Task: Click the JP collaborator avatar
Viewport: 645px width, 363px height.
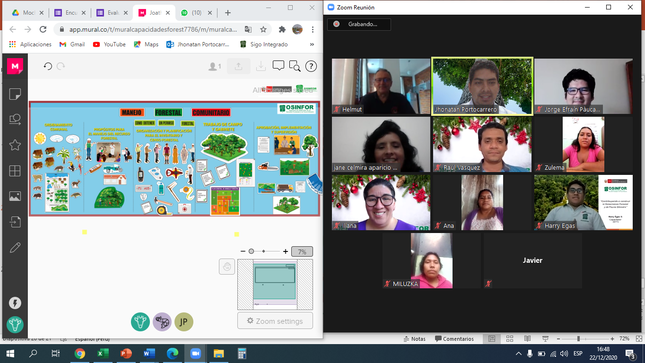Action: [183, 322]
